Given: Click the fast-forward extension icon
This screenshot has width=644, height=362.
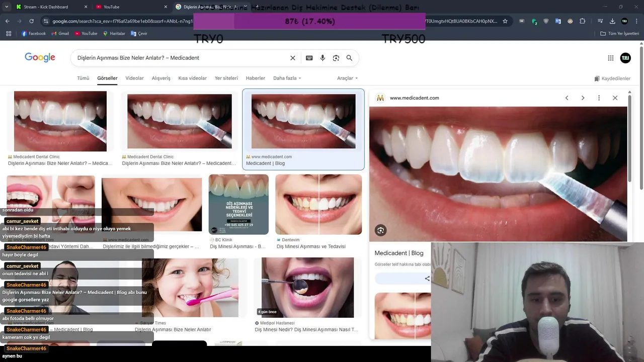Looking at the screenshot, I should 522,21.
